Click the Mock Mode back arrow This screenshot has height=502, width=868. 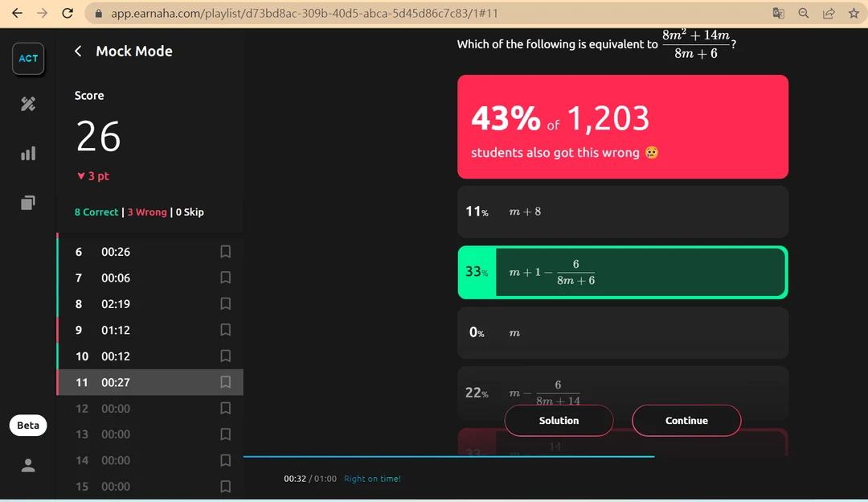pos(78,51)
